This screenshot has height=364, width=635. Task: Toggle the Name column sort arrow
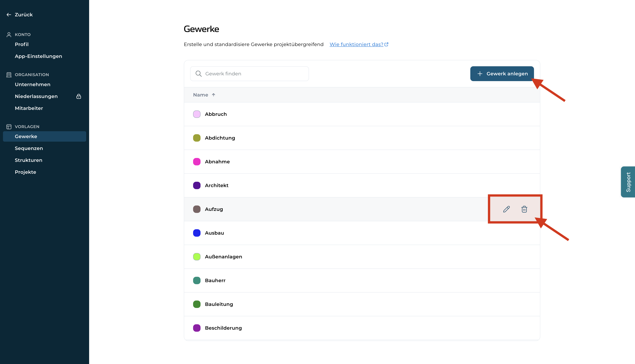[214, 95]
